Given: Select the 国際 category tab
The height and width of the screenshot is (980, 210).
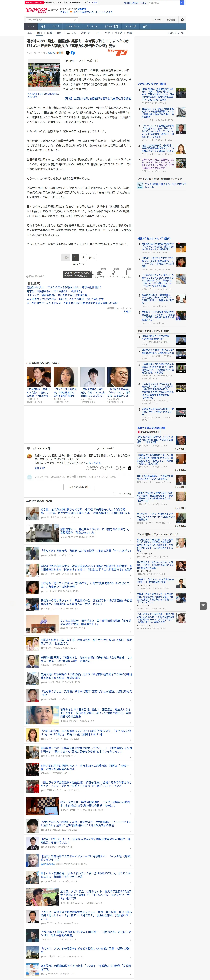Looking at the screenshot, I should coord(49,33).
